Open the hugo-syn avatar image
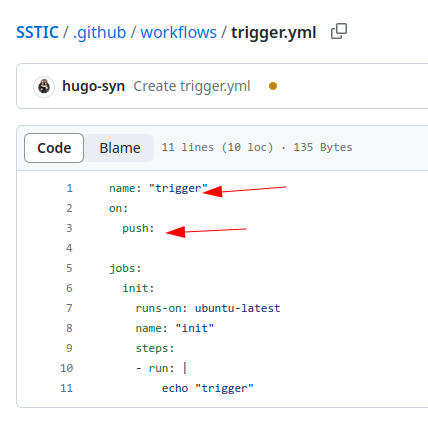 pyautogui.click(x=44, y=87)
